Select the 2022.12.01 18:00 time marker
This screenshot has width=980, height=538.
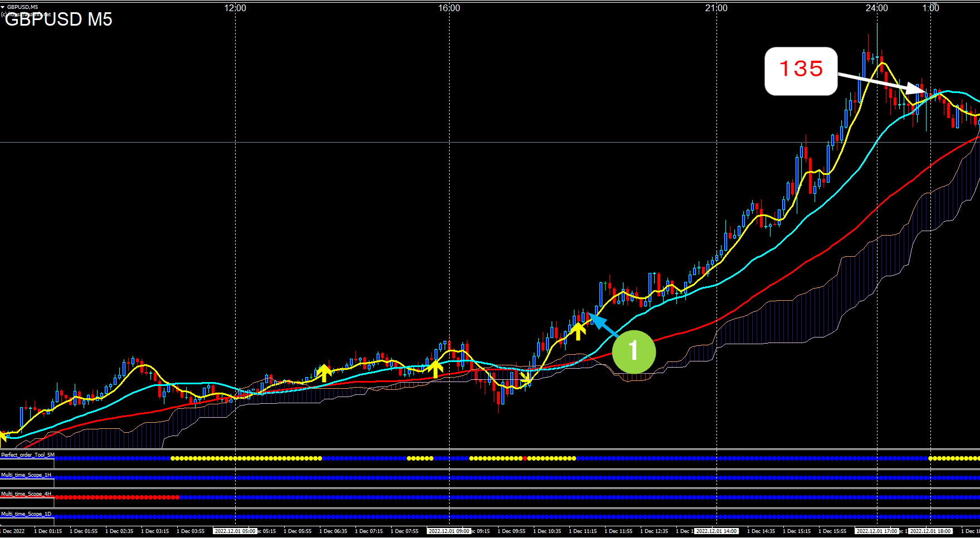click(x=931, y=531)
